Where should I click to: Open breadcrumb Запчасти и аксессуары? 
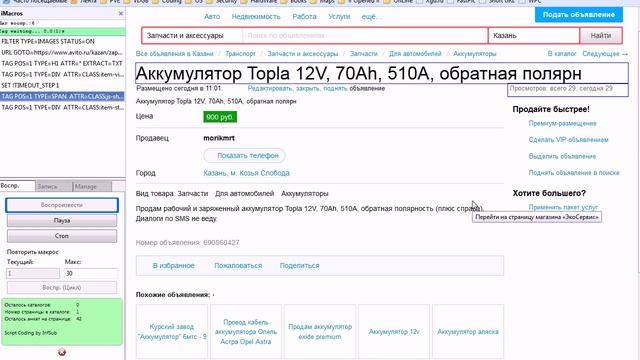click(303, 54)
